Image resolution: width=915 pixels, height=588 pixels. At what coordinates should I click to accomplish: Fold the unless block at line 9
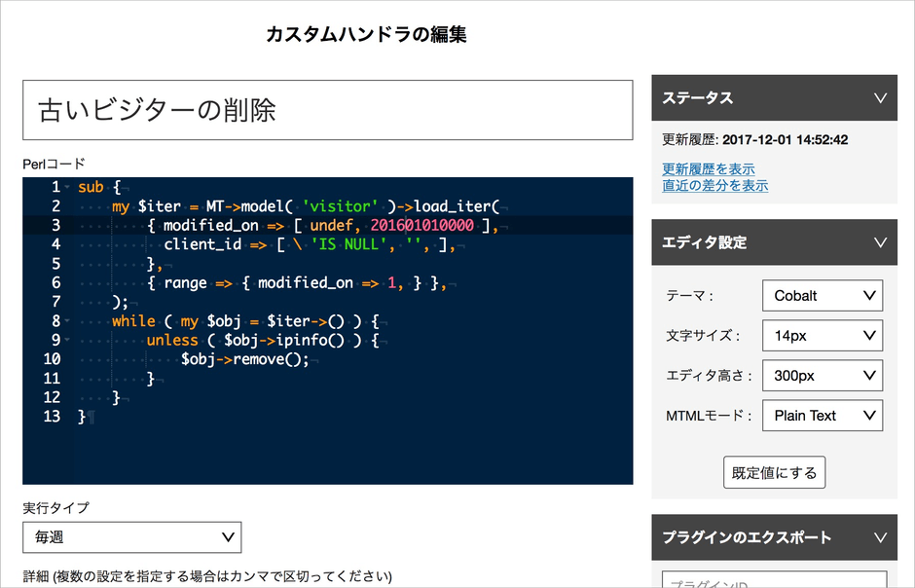[x=67, y=340]
